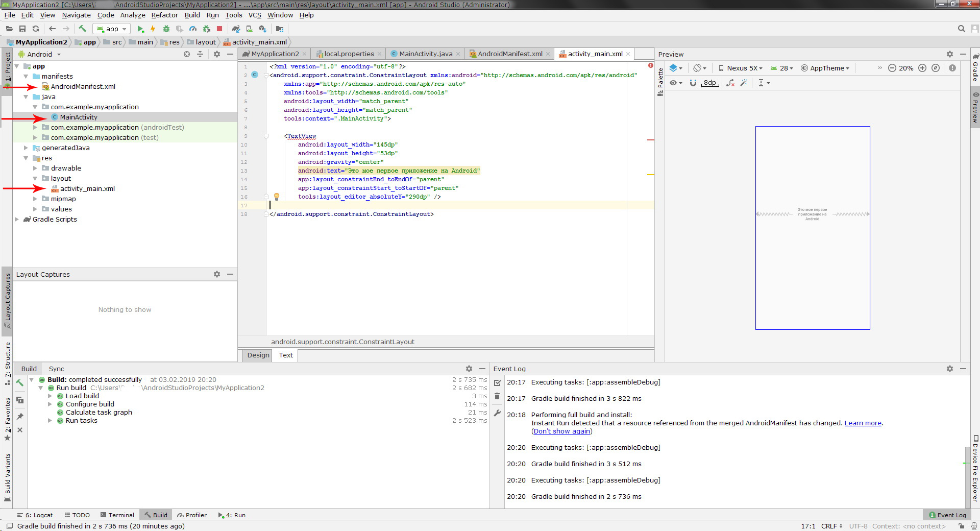980x531 pixels.
Task: Toggle Autoconnect magnet icon in Preview
Action: coord(693,83)
